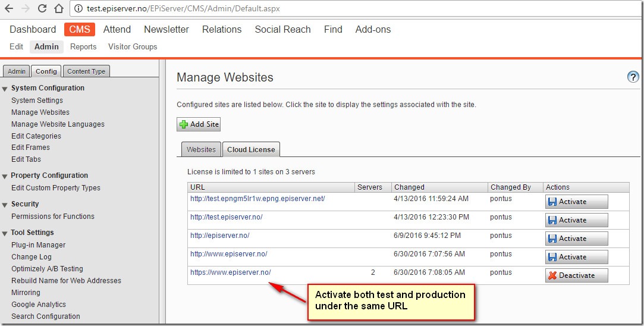
Task: Collapse the Property Configuration section
Action: tap(5, 176)
